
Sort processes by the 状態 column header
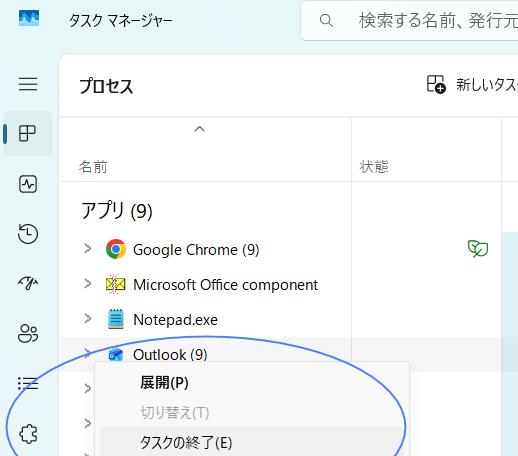pyautogui.click(x=374, y=167)
